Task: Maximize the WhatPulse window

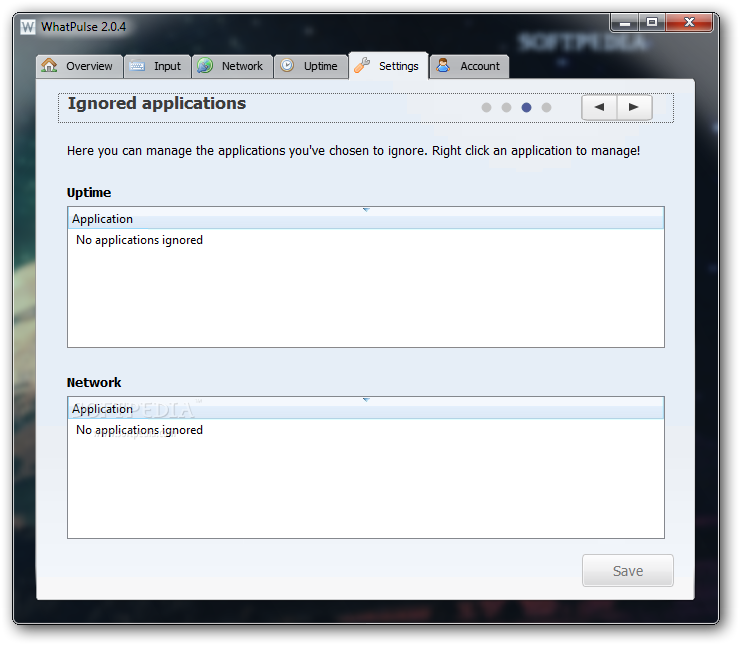Action: click(x=652, y=22)
